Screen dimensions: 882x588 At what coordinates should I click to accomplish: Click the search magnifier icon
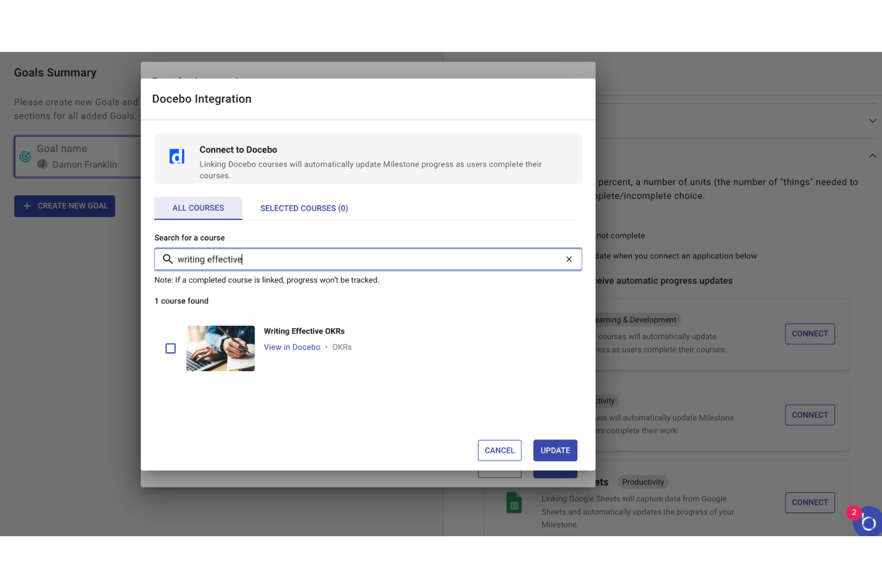coord(167,259)
